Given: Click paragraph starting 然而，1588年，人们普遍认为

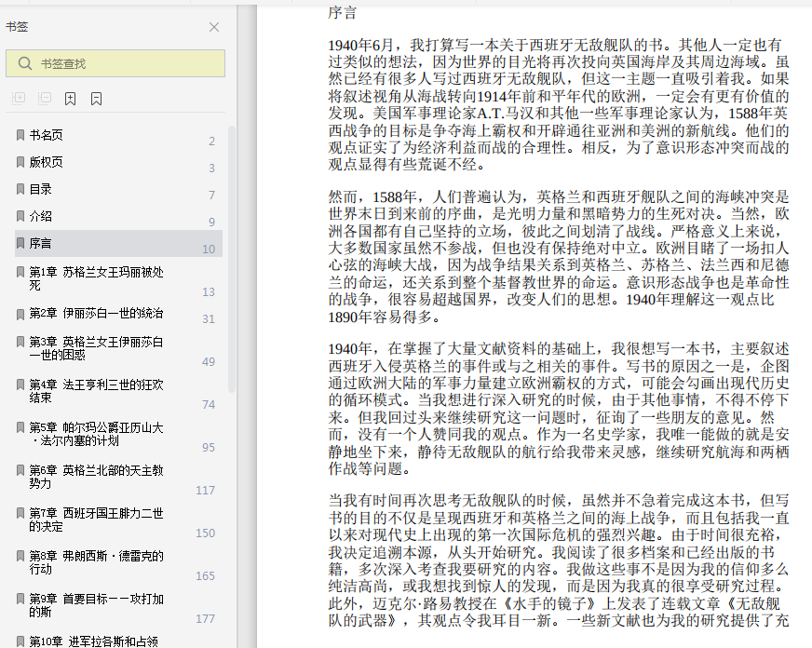Looking at the screenshot, I should coord(559,257).
